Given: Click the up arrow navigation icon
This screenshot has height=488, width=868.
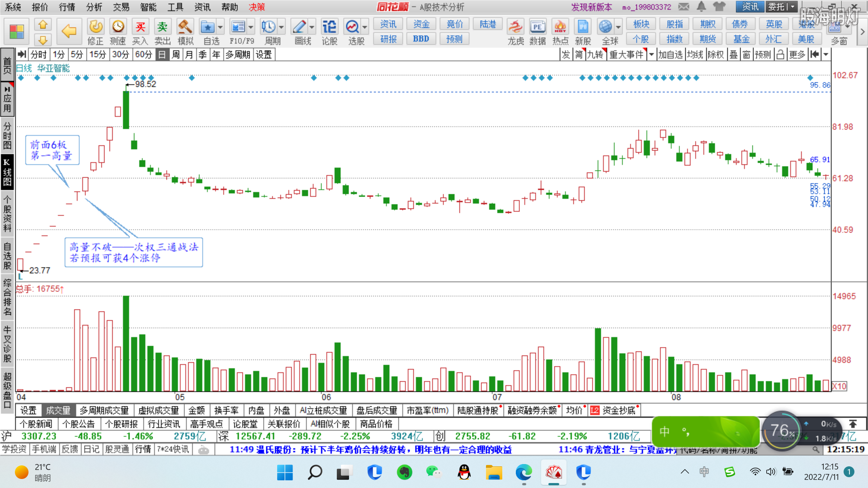Looking at the screenshot, I should click(x=42, y=24).
